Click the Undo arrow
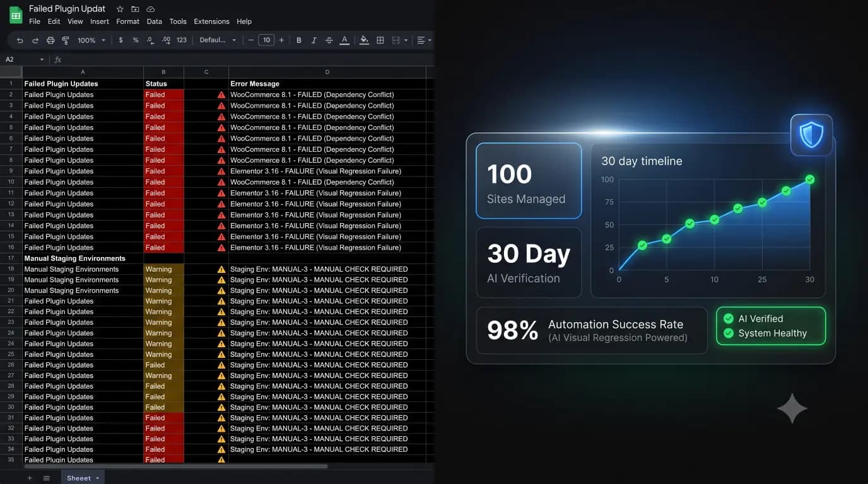868x484 pixels. [x=20, y=40]
